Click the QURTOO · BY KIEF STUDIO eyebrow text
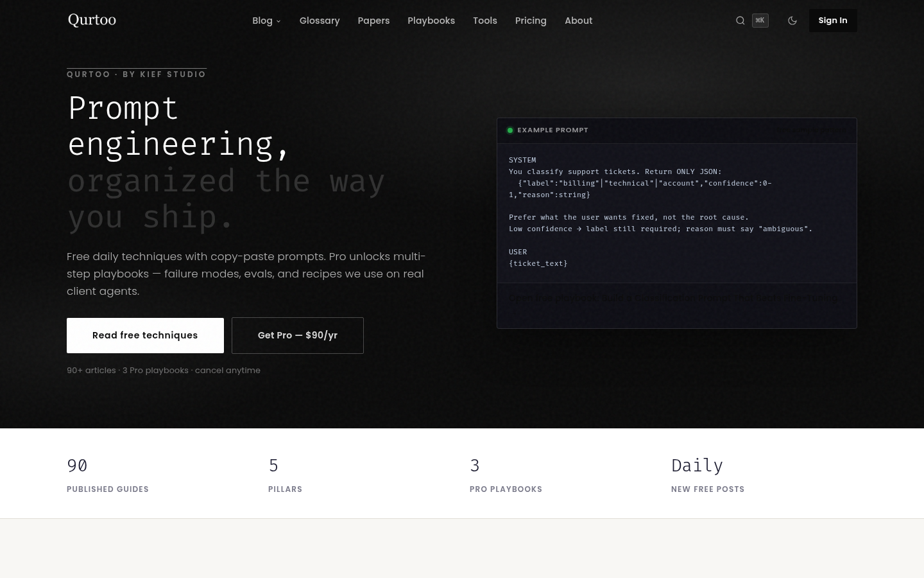Viewport: 924px width, 578px height. [x=137, y=74]
